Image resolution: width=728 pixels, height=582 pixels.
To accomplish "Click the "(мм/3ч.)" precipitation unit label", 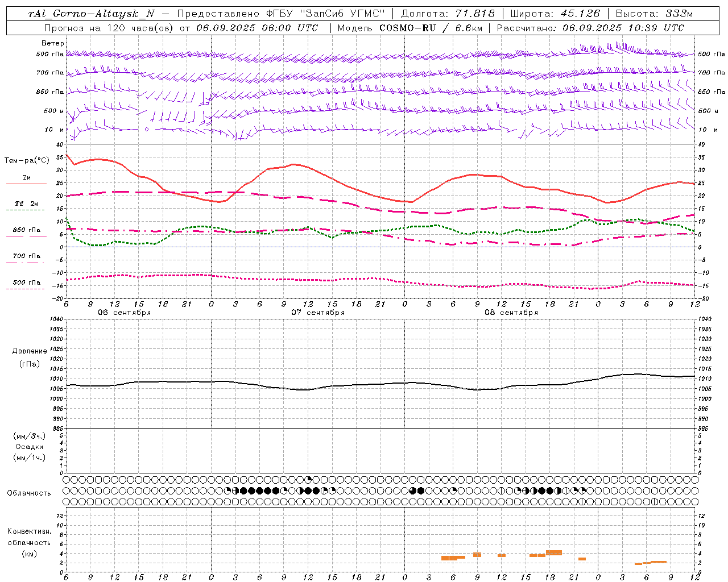I will [30, 436].
